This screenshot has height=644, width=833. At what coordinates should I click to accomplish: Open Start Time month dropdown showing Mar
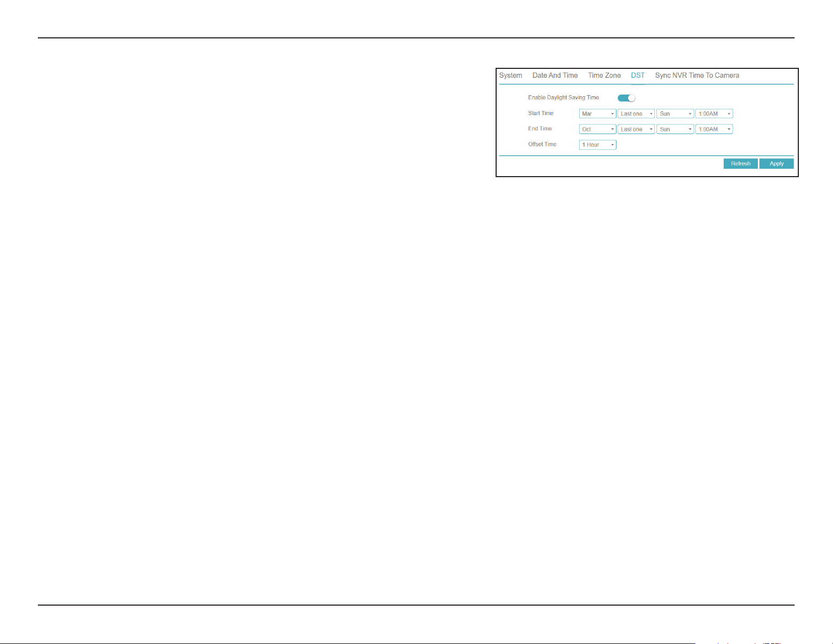[598, 114]
